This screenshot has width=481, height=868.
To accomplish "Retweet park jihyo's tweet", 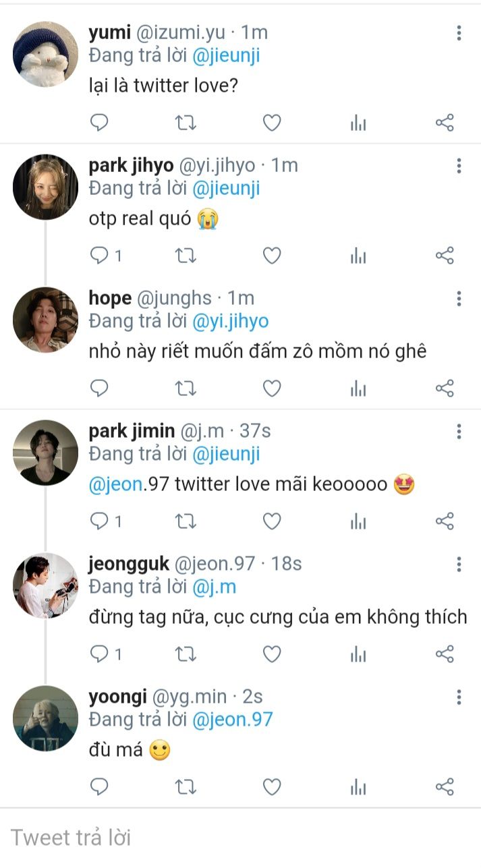I will pos(186,256).
